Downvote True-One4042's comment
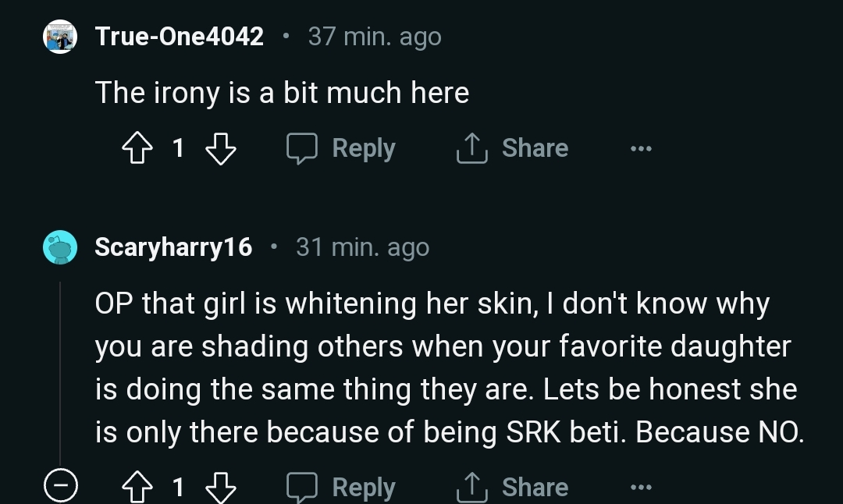The image size is (843, 504). 220,148
